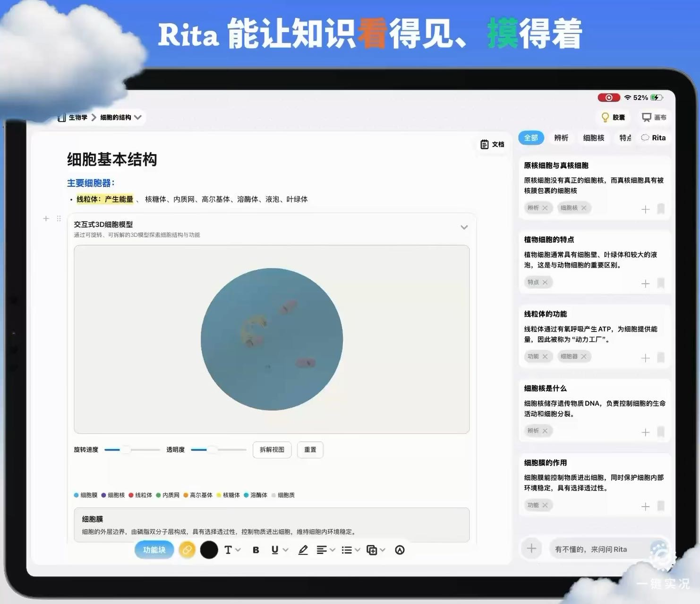
Task: Add a block with the plus icon
Action: pos(46,218)
